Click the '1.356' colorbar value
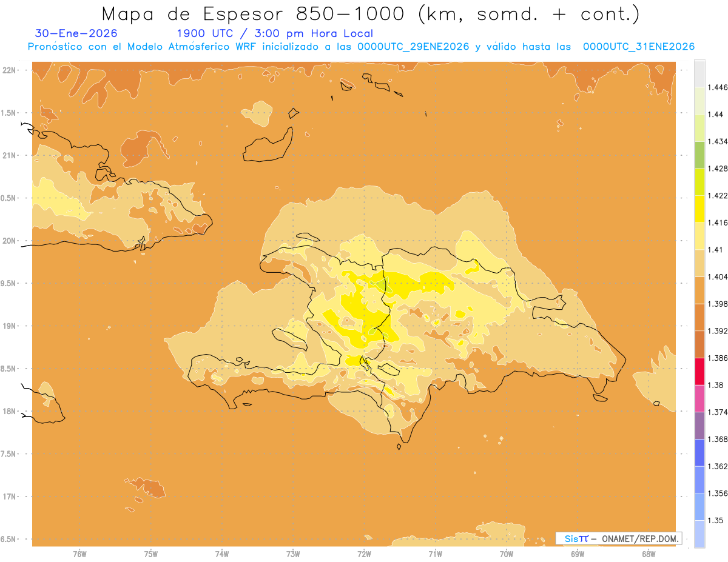 tap(717, 493)
